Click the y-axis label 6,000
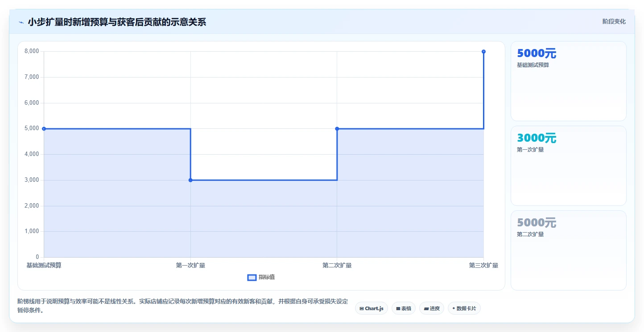 [32, 103]
